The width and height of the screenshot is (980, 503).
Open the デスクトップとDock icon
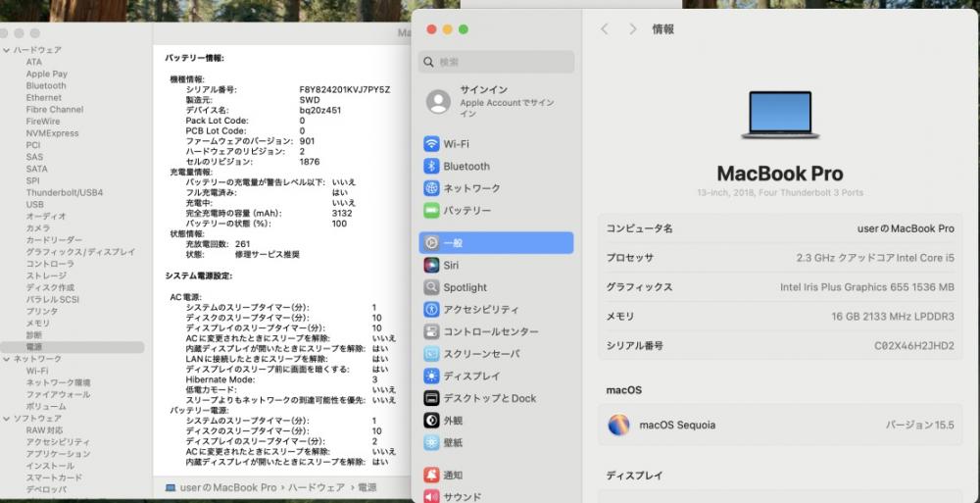[431, 398]
